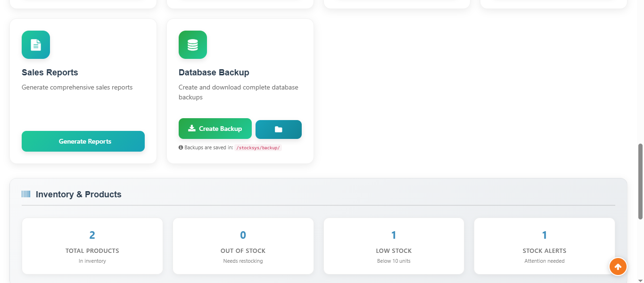Select the download icon in Create Backup

tap(191, 128)
